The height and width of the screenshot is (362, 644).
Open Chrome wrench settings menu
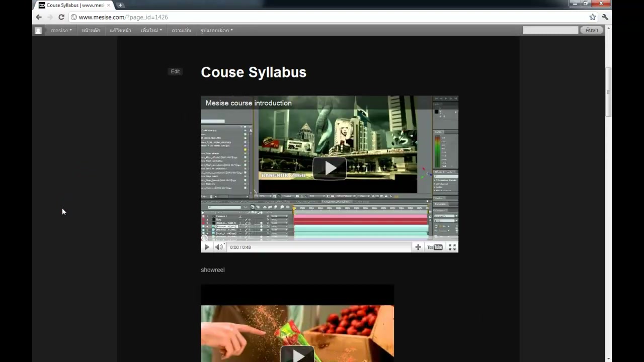tap(605, 17)
